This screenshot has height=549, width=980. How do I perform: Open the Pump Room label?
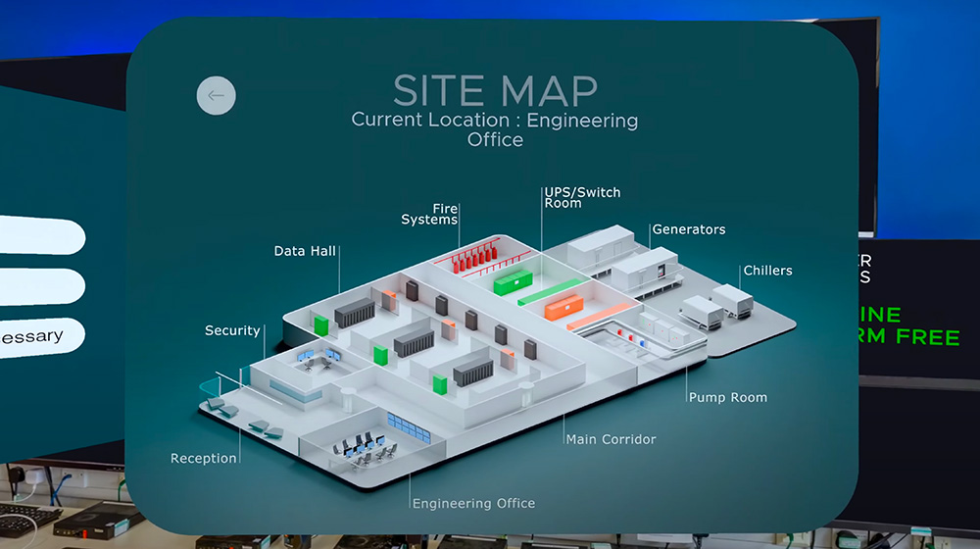727,397
